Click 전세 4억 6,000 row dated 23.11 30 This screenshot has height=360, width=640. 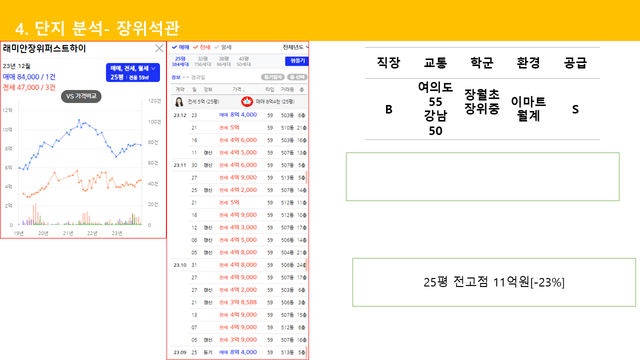239,165
